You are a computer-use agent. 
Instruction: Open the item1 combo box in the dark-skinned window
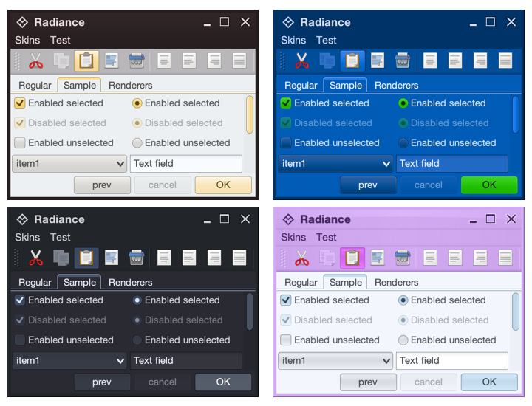click(69, 360)
